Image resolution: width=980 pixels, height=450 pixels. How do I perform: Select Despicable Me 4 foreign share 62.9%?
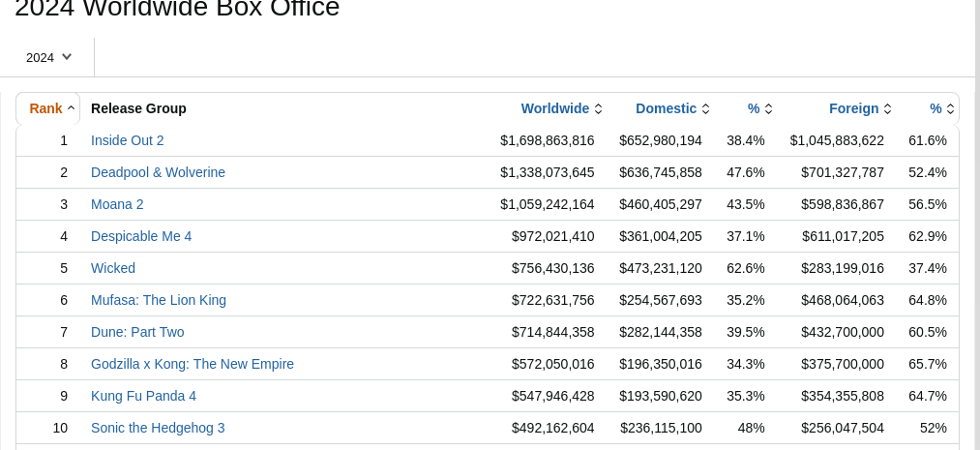928,236
